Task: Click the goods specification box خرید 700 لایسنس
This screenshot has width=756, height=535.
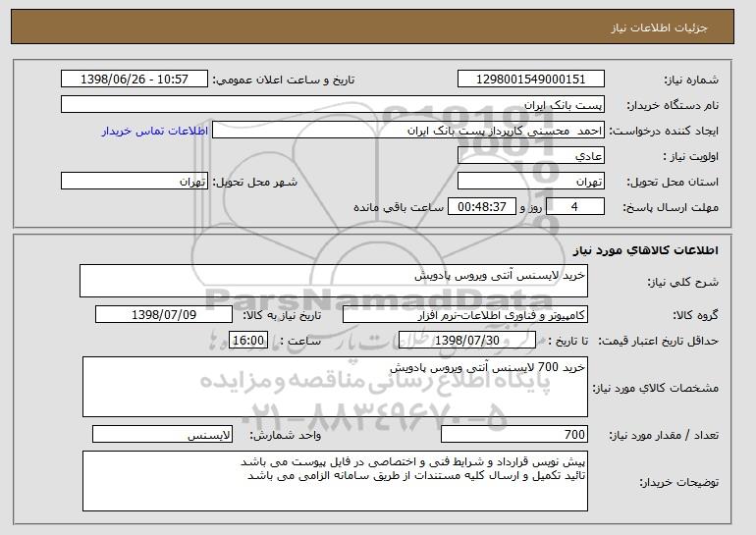Action: (335, 387)
